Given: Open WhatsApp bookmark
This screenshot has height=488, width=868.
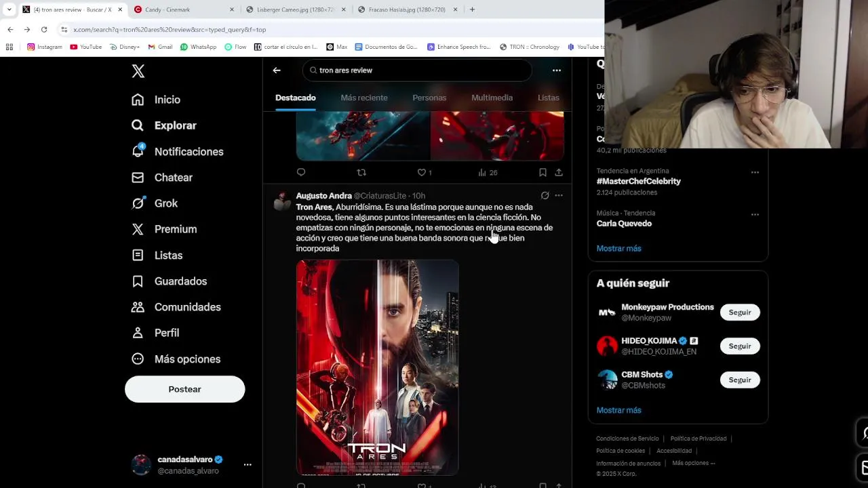Looking at the screenshot, I should click(198, 47).
